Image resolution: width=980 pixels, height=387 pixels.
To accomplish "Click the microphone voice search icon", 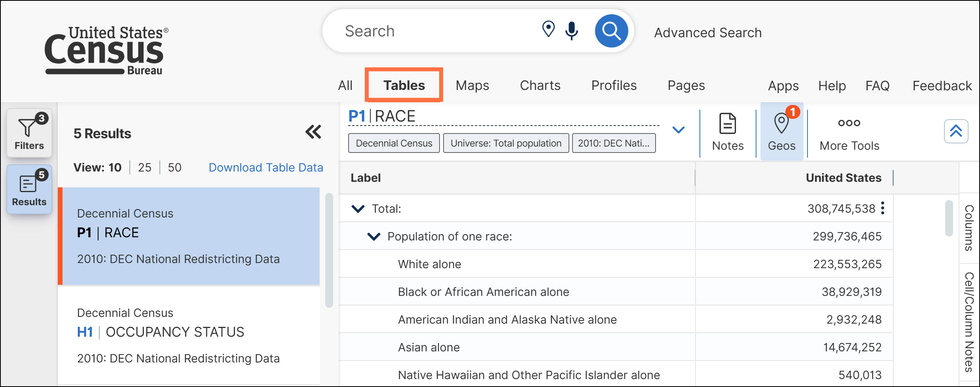I will coord(572,31).
